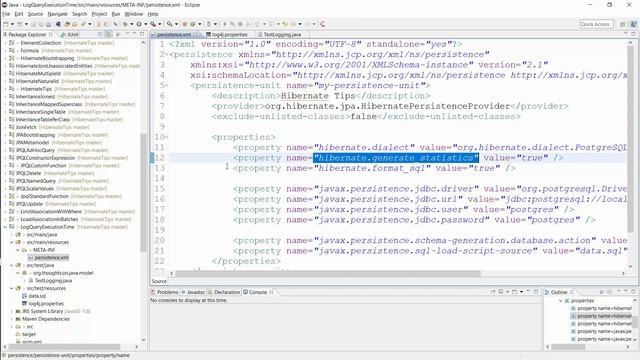Click Display Selected Console icon
The width and height of the screenshot is (640, 360).
pos(501,292)
